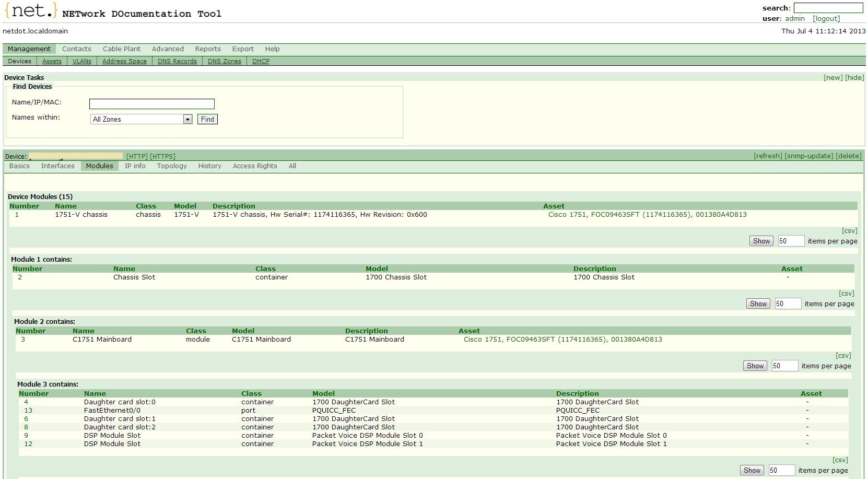Open module number 6 Daughter card slot:1
The image size is (868, 479).
[x=26, y=418]
